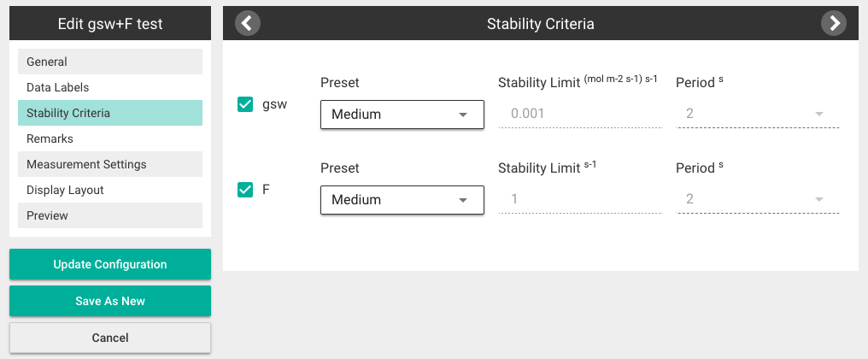Screen dimensions: 868x359
Task: Uncheck the F stability checkbox
Action: [245, 190]
